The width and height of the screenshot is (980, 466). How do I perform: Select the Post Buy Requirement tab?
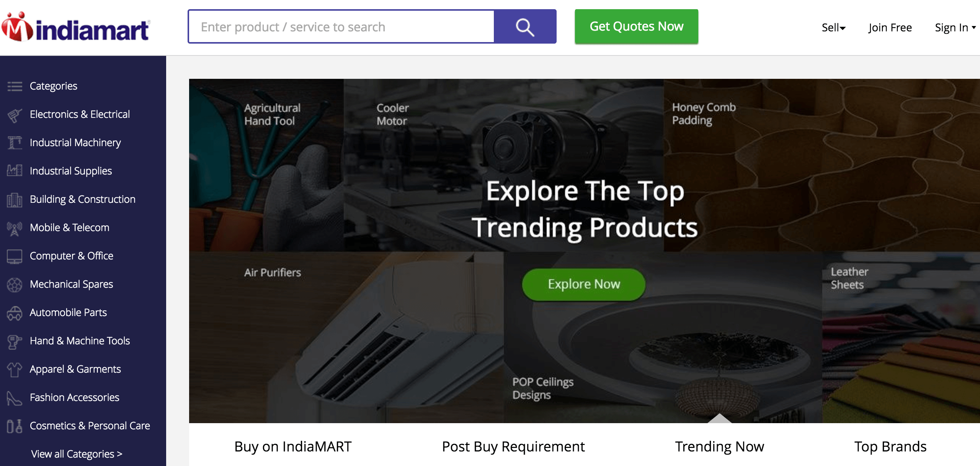(513, 446)
